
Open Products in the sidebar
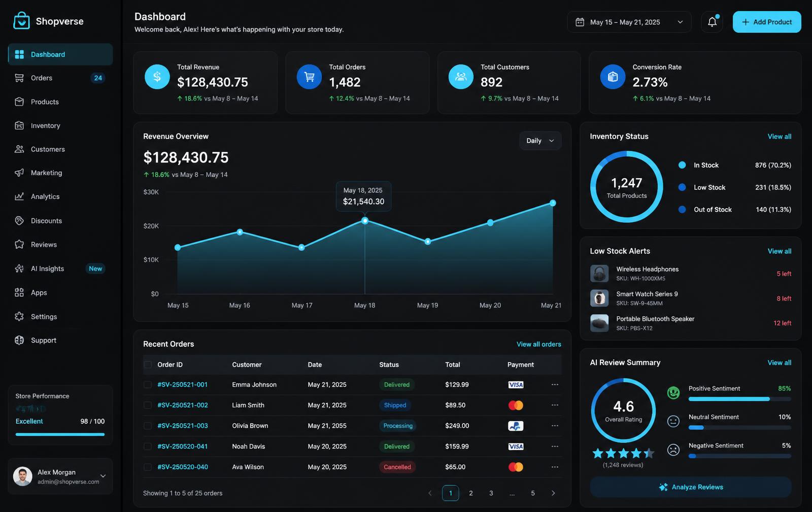pyautogui.click(x=60, y=102)
